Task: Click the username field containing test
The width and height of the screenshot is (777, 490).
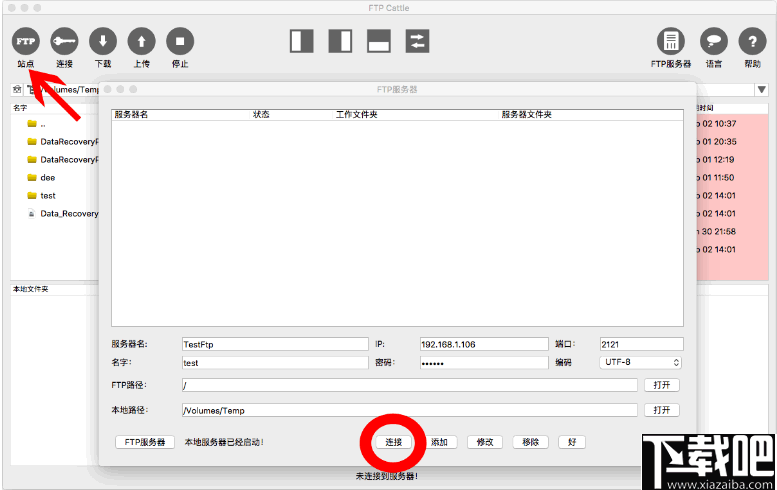Action: (275, 363)
